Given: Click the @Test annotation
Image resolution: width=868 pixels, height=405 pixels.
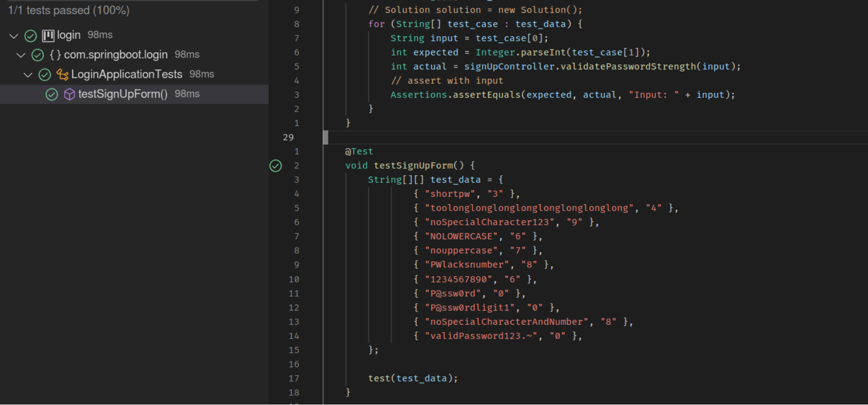Looking at the screenshot, I should click(x=359, y=152).
